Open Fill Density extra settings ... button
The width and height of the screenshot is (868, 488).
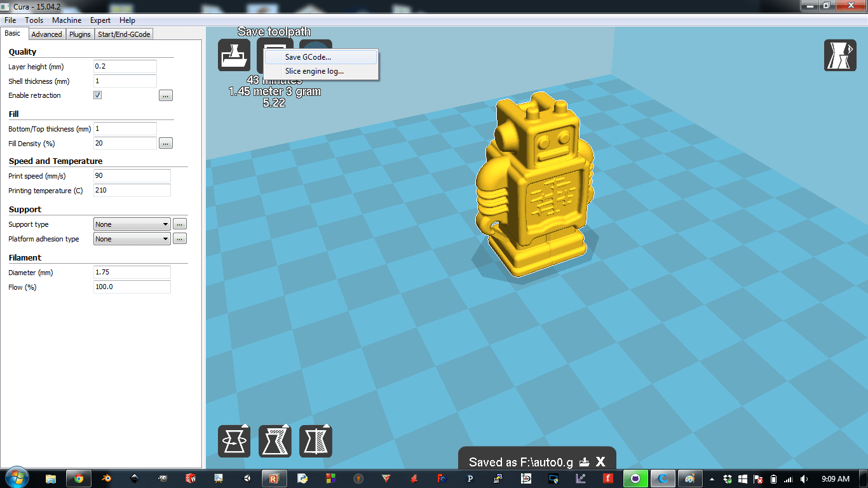166,144
